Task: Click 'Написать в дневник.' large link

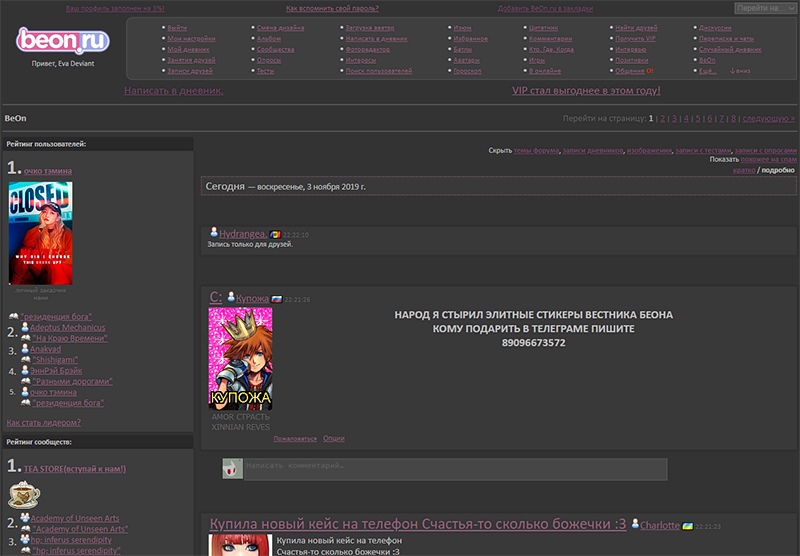Action: click(x=173, y=90)
